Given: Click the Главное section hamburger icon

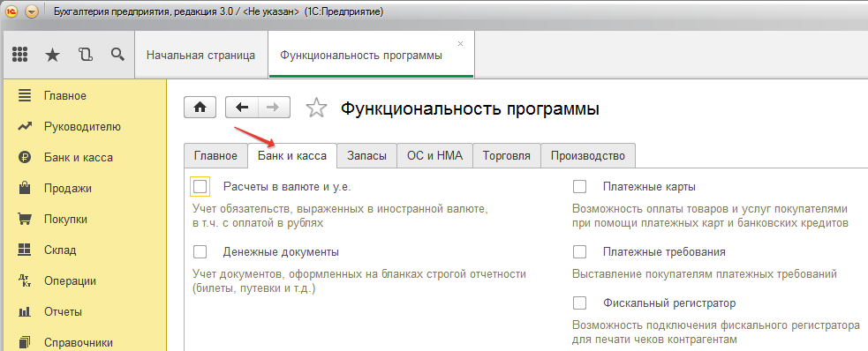Looking at the screenshot, I should pyautogui.click(x=25, y=95).
